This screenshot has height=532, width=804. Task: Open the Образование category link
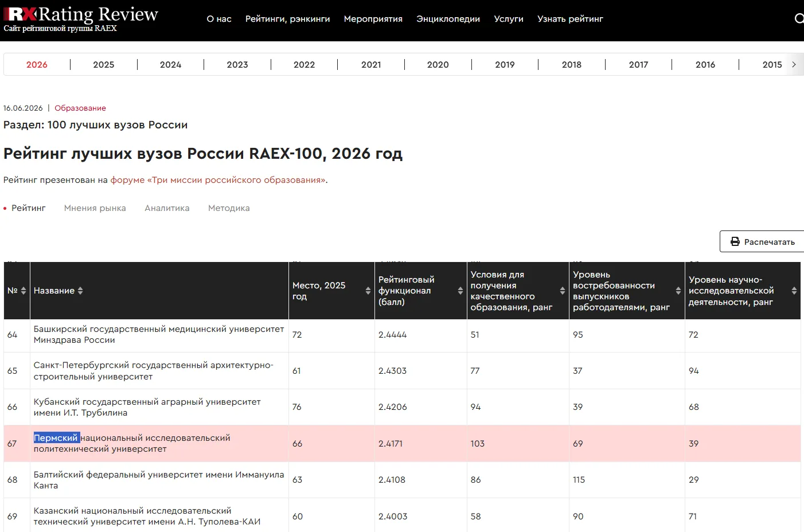pyautogui.click(x=80, y=108)
